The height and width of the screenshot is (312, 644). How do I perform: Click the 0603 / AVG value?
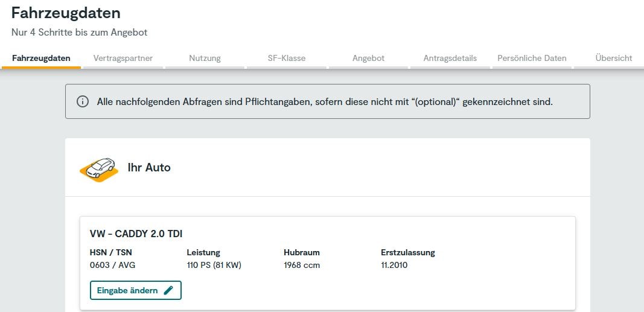point(112,265)
